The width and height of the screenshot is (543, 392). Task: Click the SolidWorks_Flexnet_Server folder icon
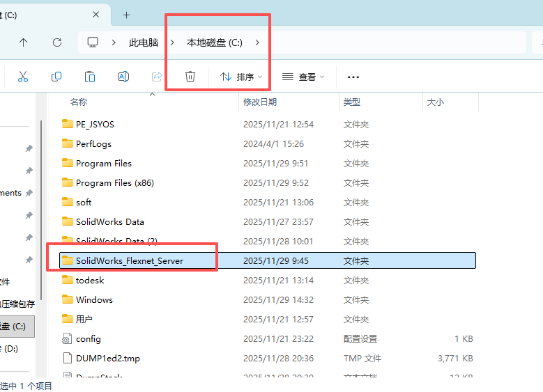click(x=68, y=260)
